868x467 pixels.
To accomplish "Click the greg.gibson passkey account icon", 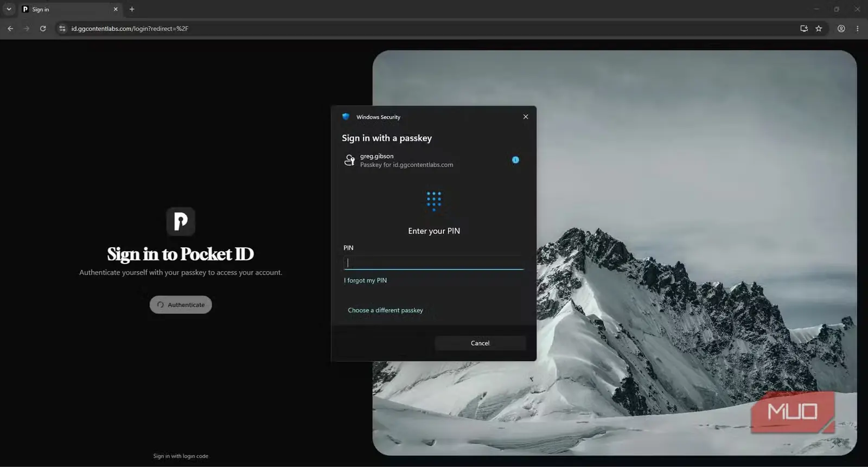I will (350, 160).
